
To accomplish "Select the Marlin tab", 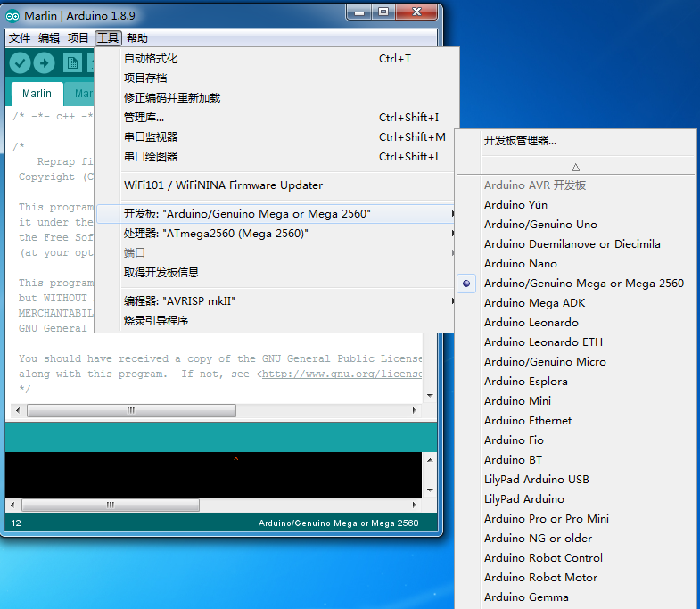I will (x=37, y=94).
